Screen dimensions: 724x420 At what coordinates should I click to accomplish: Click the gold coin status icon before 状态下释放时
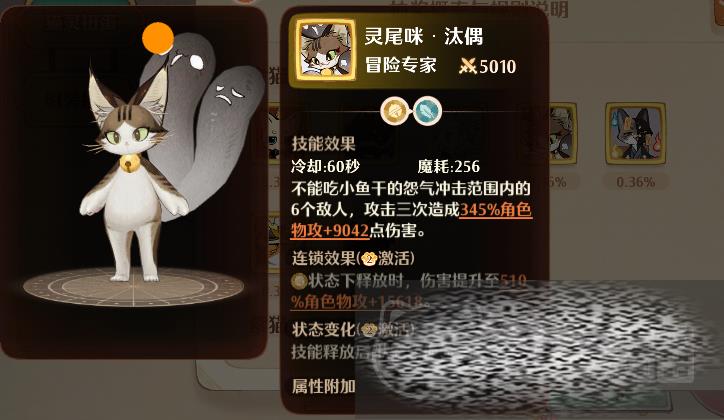click(299, 280)
